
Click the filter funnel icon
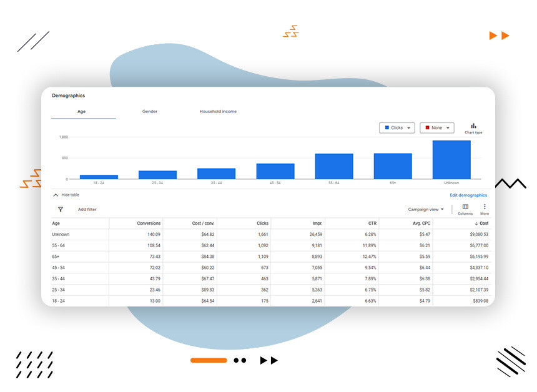(x=61, y=210)
